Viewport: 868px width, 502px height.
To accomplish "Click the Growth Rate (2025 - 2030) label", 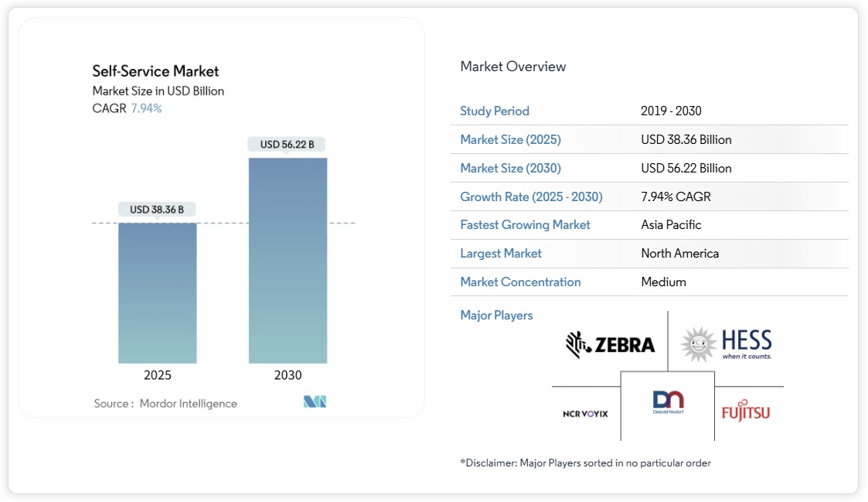I will click(x=532, y=196).
